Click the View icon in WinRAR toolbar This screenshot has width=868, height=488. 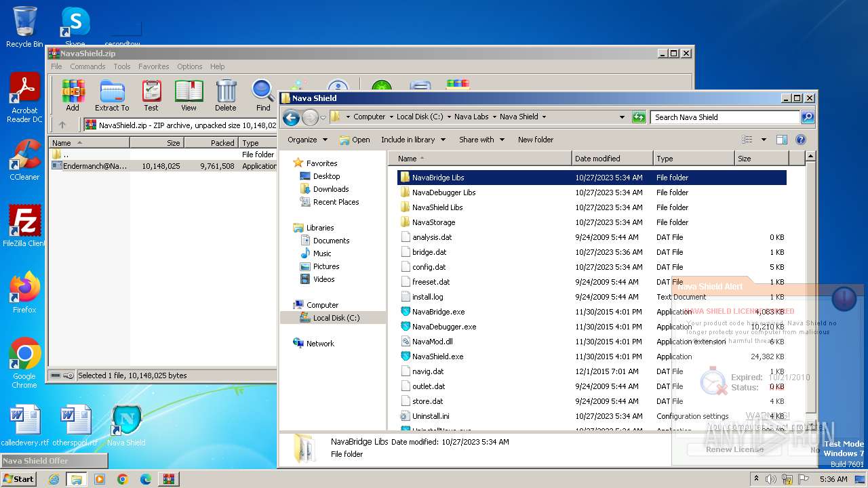coord(189,96)
